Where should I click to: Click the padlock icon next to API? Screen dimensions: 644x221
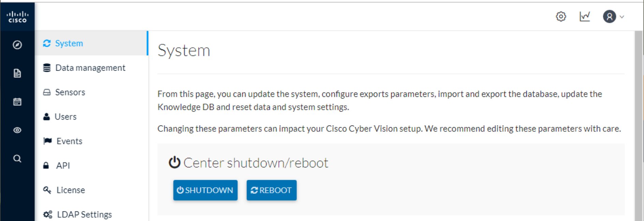(47, 165)
